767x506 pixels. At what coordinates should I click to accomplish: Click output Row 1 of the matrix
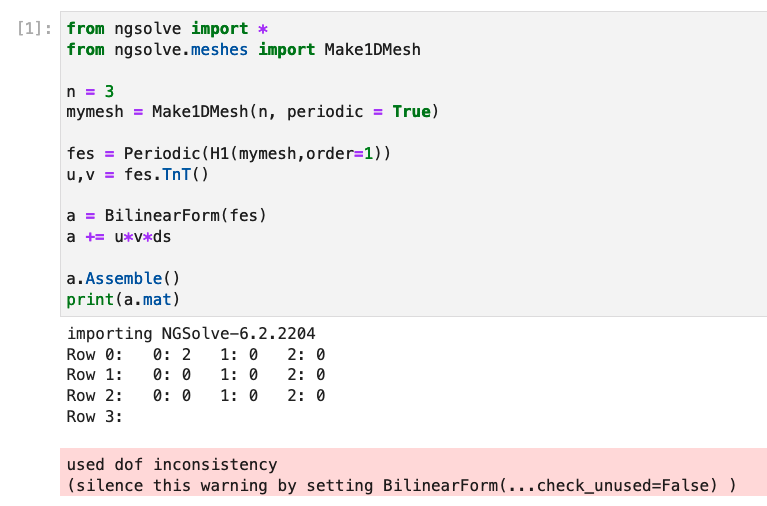tap(196, 375)
